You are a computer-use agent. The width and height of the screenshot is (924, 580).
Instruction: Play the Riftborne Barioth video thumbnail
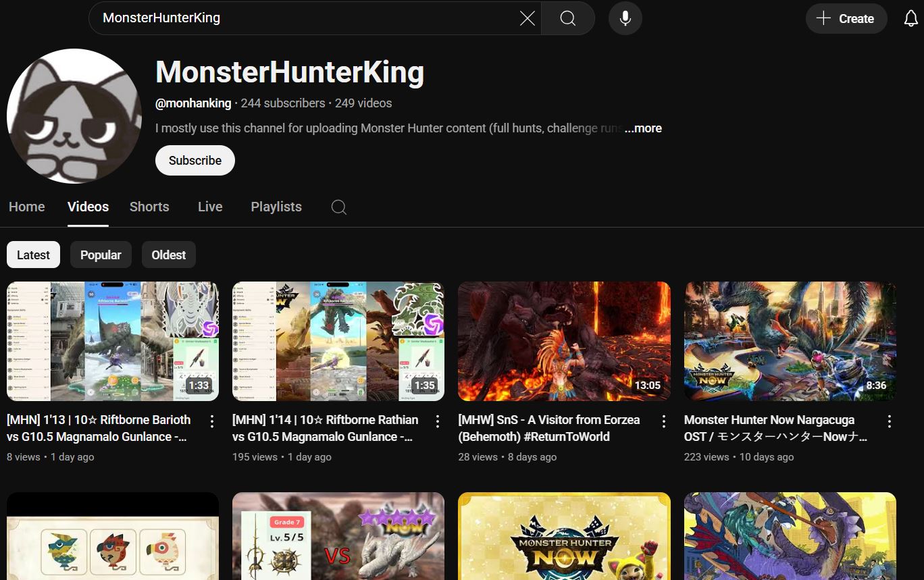click(x=113, y=342)
